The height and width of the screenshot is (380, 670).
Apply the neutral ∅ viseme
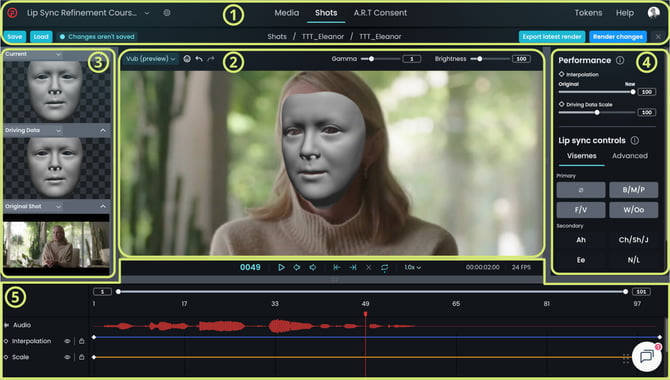(581, 189)
